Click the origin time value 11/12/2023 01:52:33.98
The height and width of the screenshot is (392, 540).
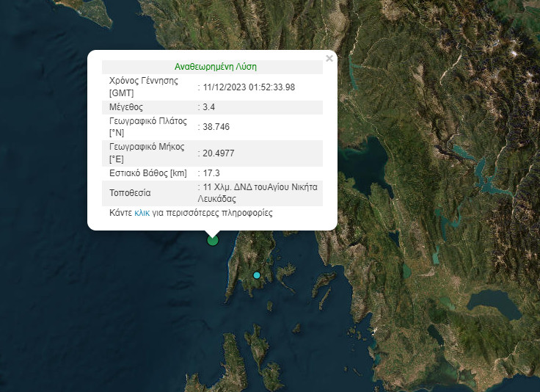point(249,87)
